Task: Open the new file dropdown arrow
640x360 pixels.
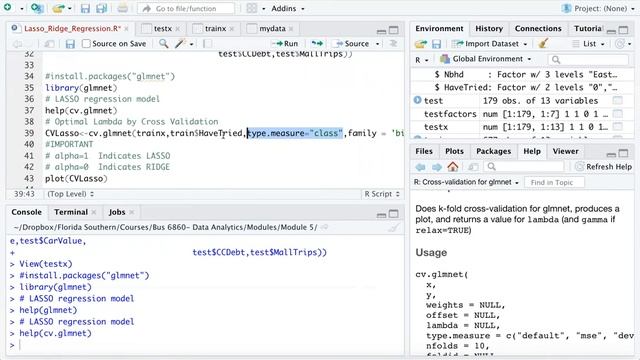Action: coord(22,9)
